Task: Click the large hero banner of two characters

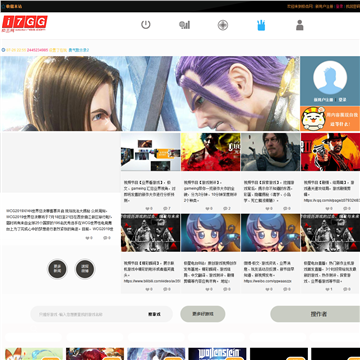Action: coord(150,93)
